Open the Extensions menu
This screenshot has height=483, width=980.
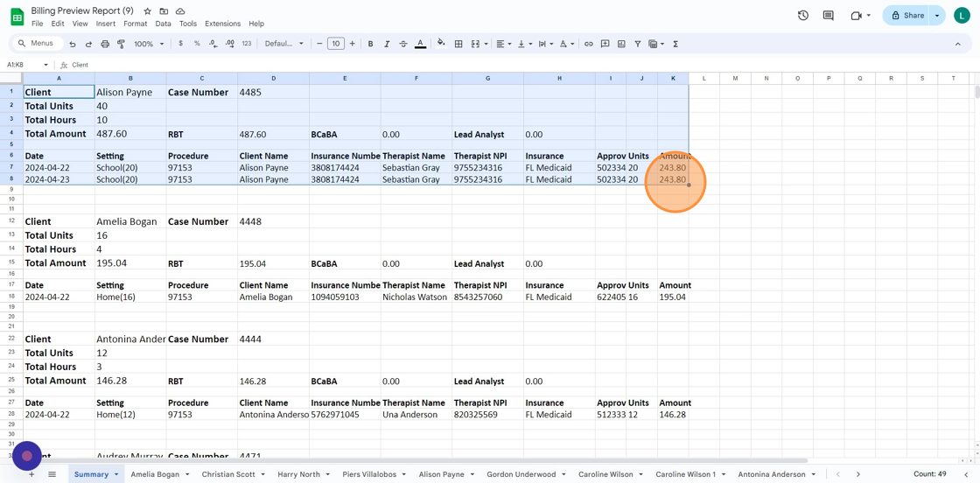tap(222, 24)
